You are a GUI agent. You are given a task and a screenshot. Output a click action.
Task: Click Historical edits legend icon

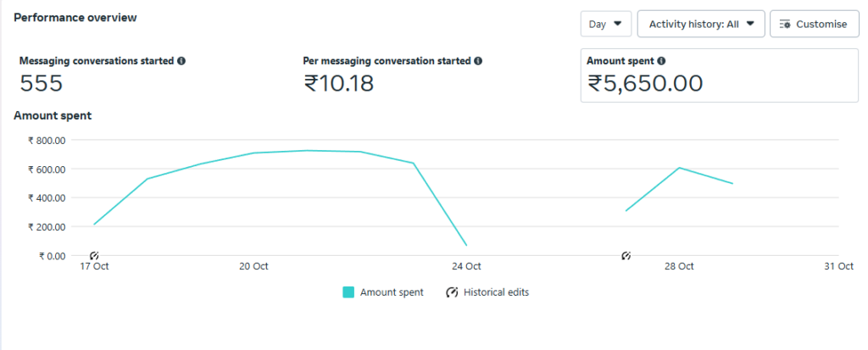(452, 292)
